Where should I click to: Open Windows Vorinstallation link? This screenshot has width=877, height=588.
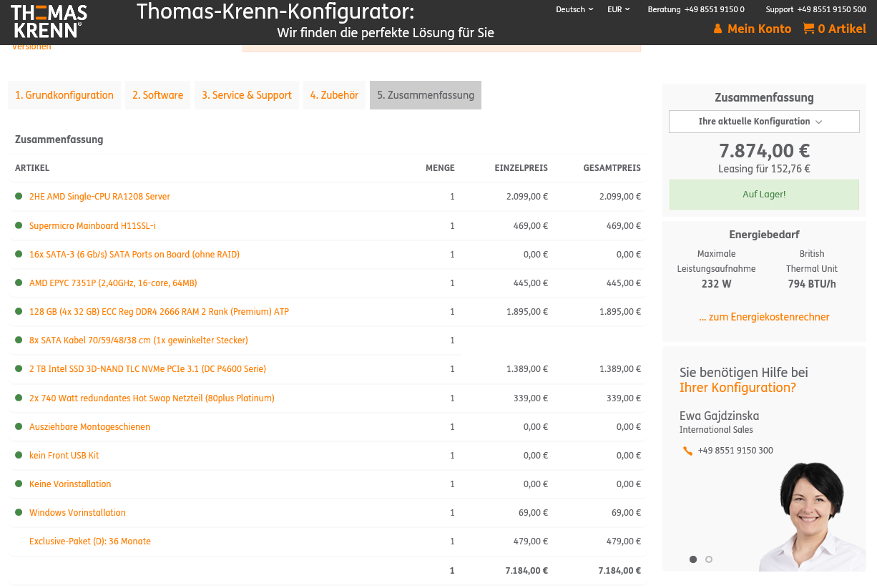tap(77, 513)
